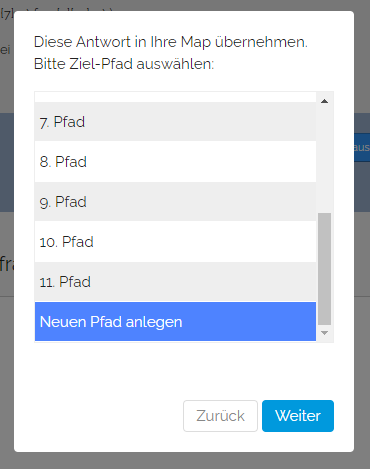Click the dimmed background left of '9. Pfad'
Viewport: 370px width, 469px height.
coord(7,202)
